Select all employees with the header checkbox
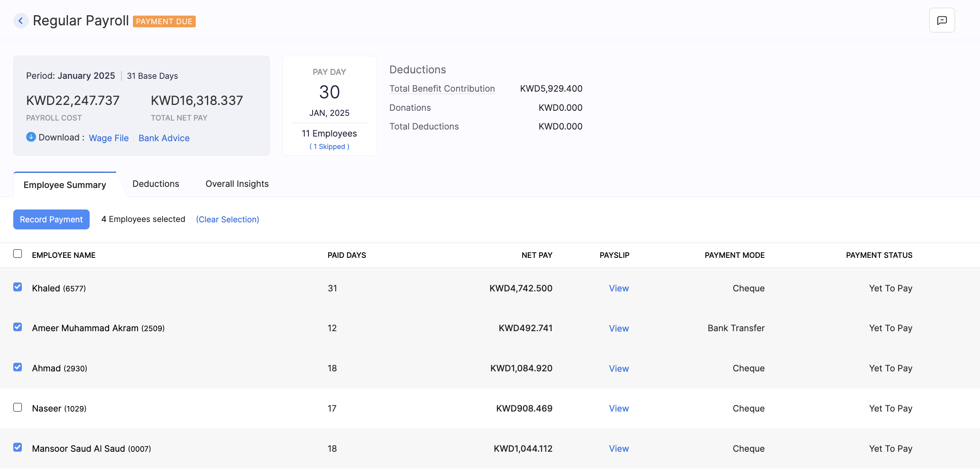 coord(18,254)
